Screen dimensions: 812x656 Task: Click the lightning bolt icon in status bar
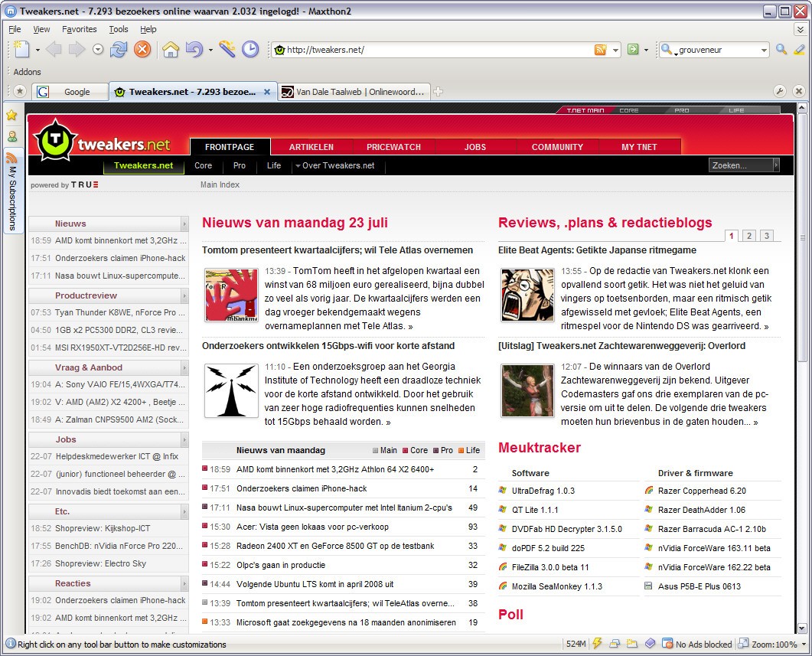point(597,644)
